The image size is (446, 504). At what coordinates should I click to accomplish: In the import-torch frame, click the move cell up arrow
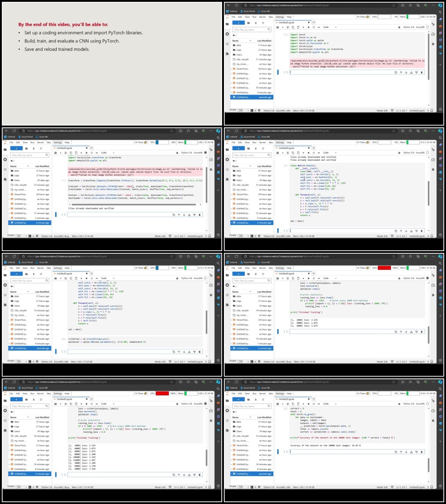[401, 72]
